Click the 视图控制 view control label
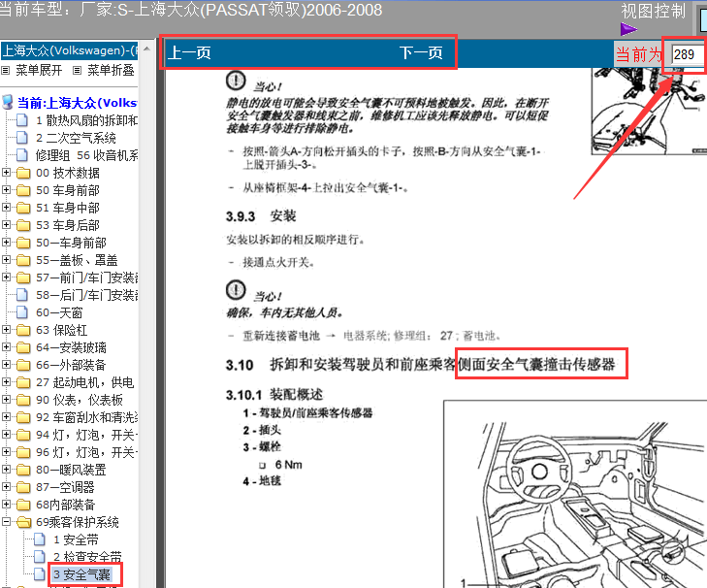The image size is (707, 588). click(654, 12)
